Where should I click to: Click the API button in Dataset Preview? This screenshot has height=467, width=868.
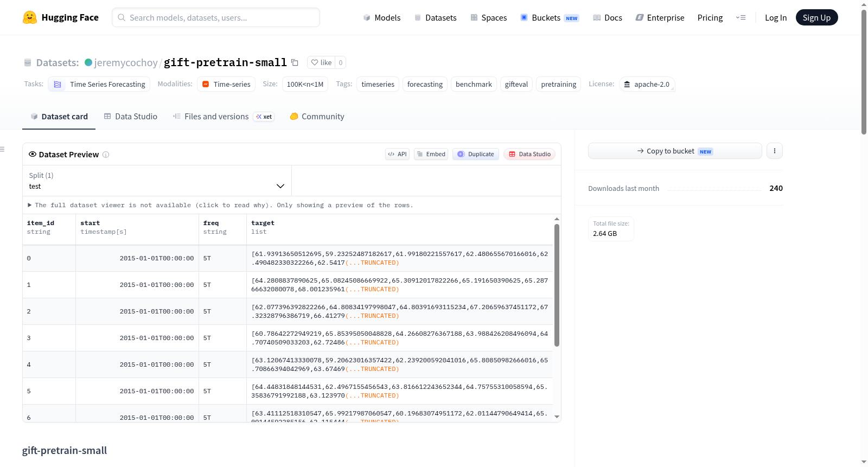tap(397, 154)
